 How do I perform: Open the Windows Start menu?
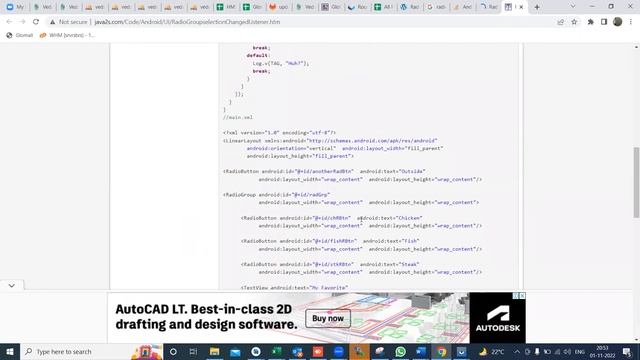click(10, 352)
